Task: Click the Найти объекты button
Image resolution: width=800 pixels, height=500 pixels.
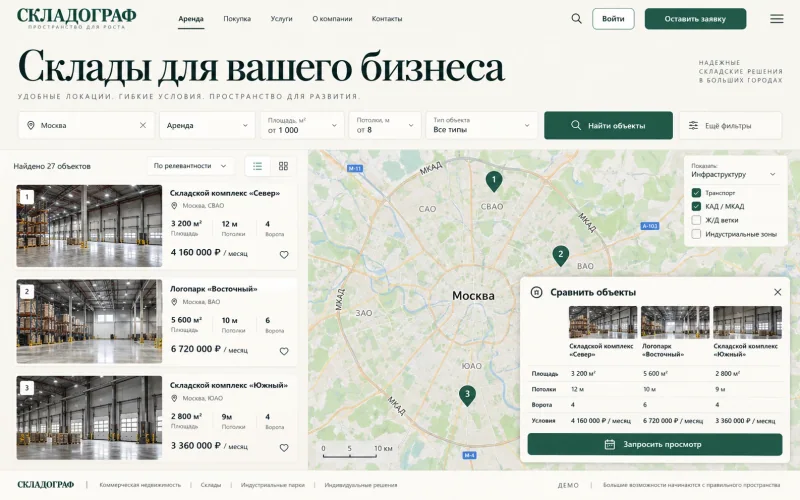Action: (608, 126)
